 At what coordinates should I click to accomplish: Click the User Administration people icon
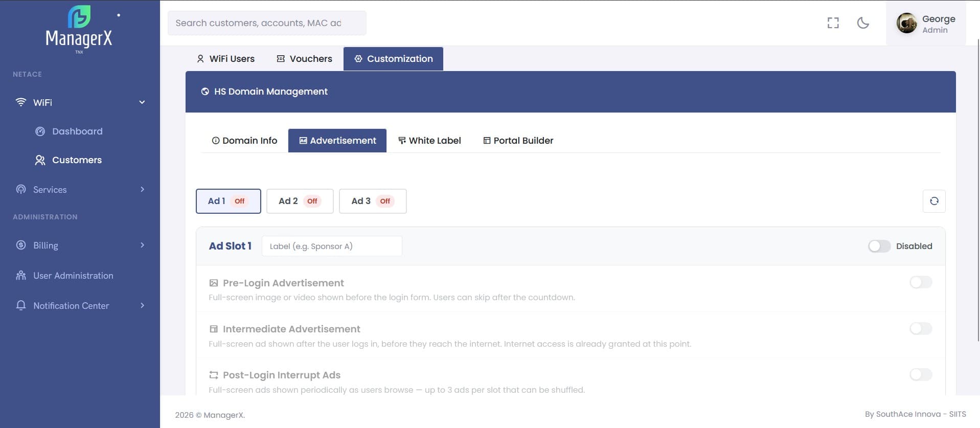pyautogui.click(x=21, y=276)
